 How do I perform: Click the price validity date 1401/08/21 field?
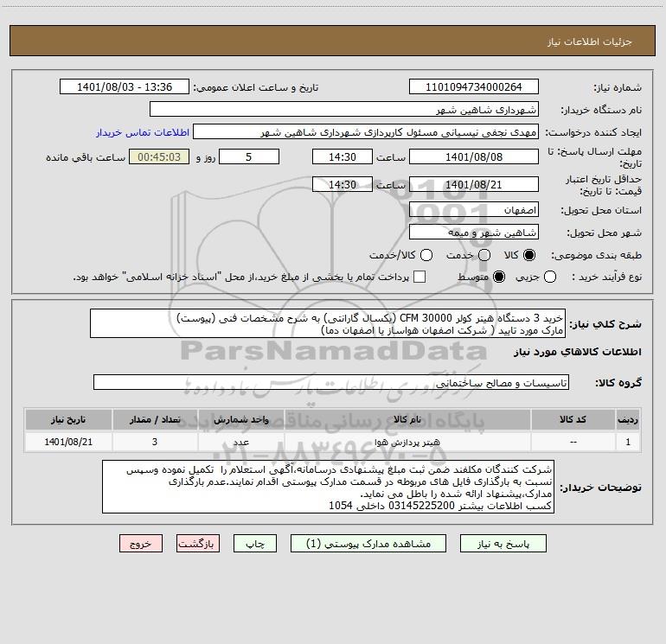click(474, 184)
